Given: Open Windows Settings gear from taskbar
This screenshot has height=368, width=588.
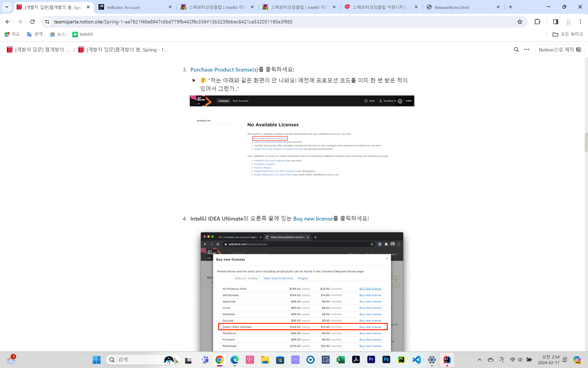Looking at the screenshot, I should pyautogui.click(x=432, y=360).
